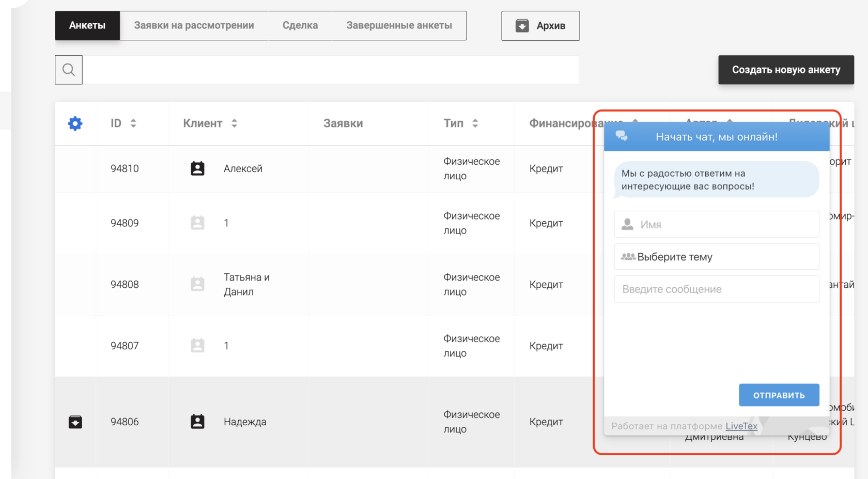Click chat bubbles icon in chat header

click(622, 136)
